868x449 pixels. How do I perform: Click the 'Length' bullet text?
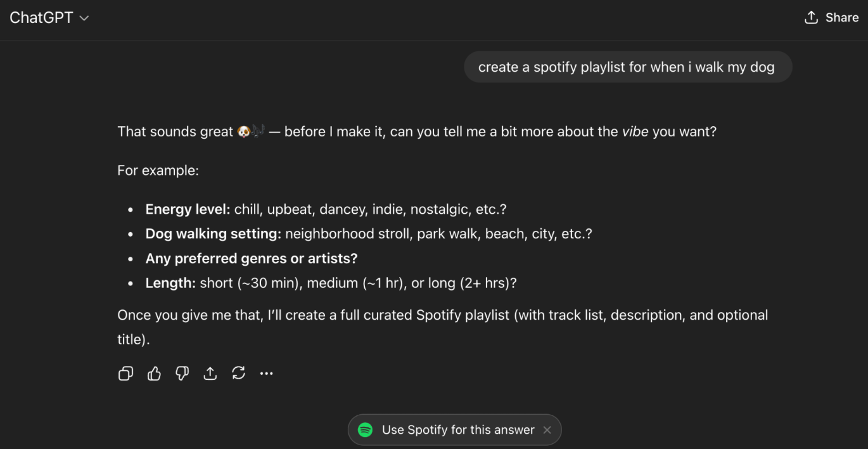[170, 283]
